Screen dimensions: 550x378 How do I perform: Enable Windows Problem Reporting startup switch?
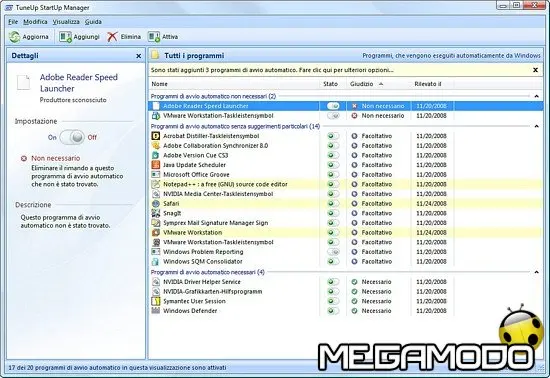coord(333,252)
